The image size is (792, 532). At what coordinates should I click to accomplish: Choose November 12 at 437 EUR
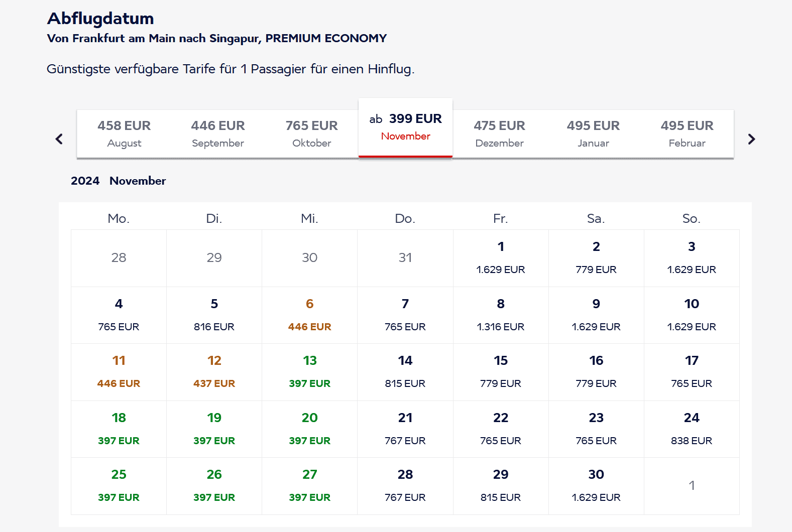pyautogui.click(x=214, y=372)
